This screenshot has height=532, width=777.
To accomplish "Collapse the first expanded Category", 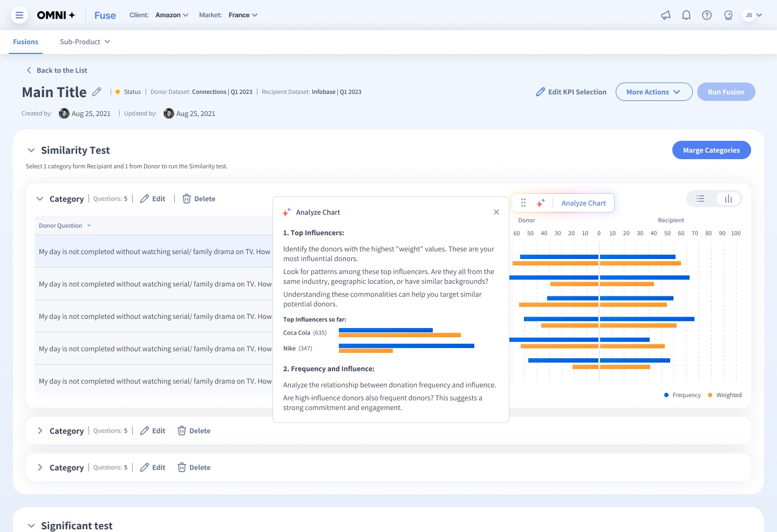I will (x=40, y=199).
